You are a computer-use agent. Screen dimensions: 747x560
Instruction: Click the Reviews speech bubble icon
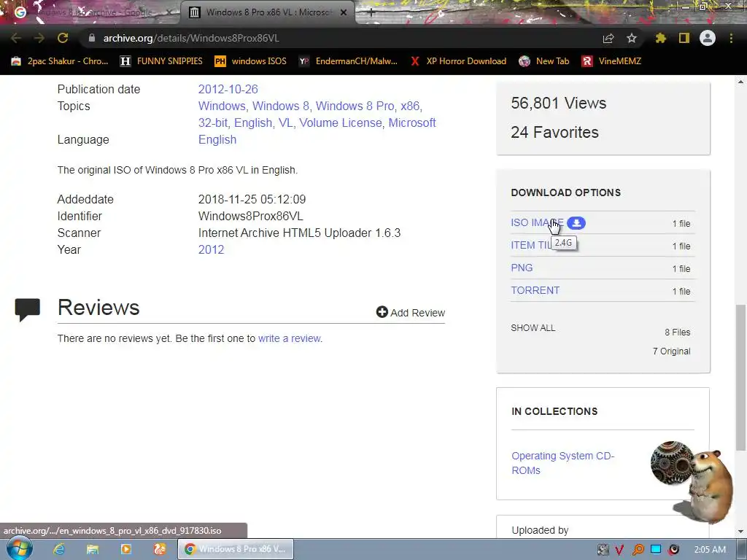coord(27,309)
